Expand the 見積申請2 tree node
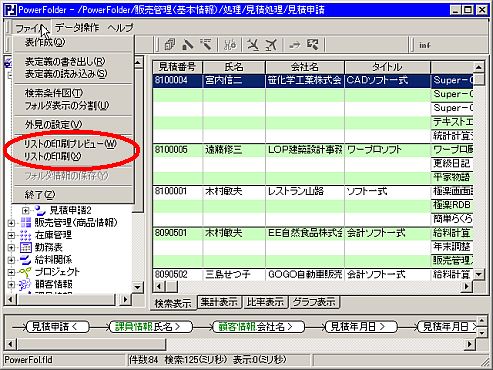Image resolution: width=493 pixels, height=370 pixels. [x=25, y=211]
